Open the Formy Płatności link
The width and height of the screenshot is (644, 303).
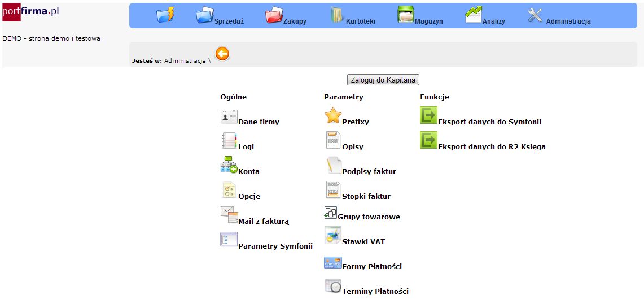[372, 267]
